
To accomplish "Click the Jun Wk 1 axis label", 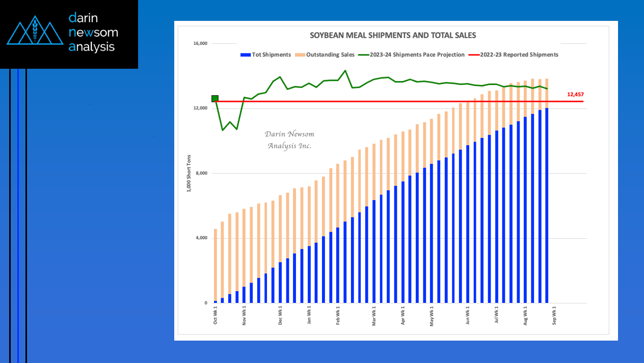I will pyautogui.click(x=468, y=315).
